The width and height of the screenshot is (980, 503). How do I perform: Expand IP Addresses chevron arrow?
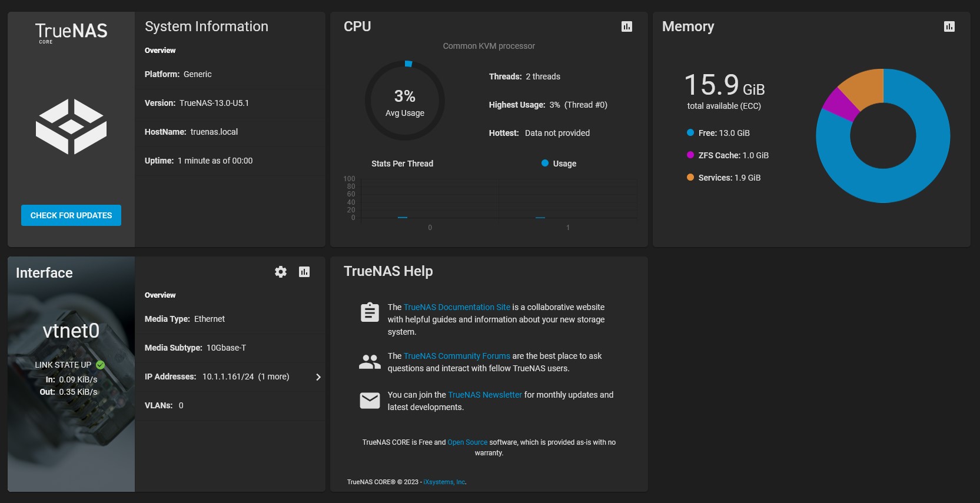coord(318,377)
